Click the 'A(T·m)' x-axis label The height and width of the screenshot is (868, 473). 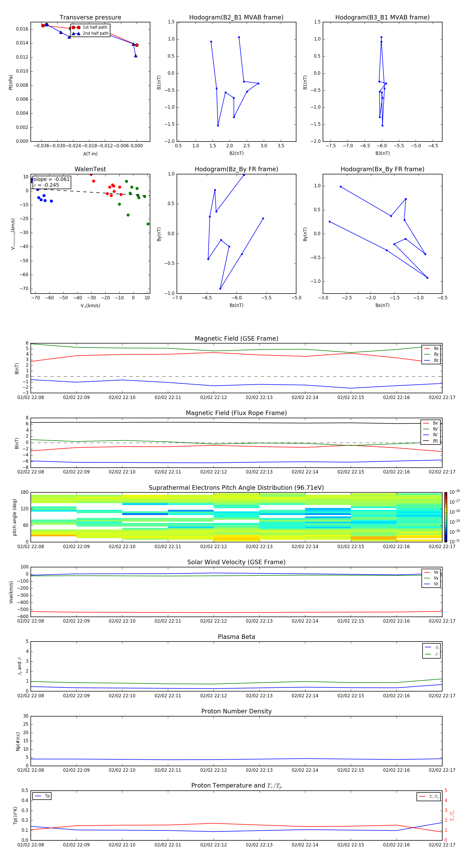[x=90, y=154]
